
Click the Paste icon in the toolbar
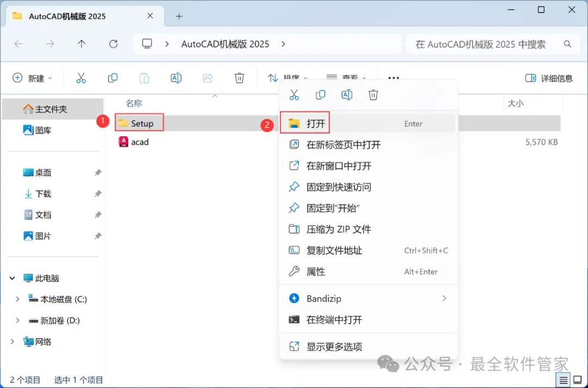pyautogui.click(x=144, y=78)
